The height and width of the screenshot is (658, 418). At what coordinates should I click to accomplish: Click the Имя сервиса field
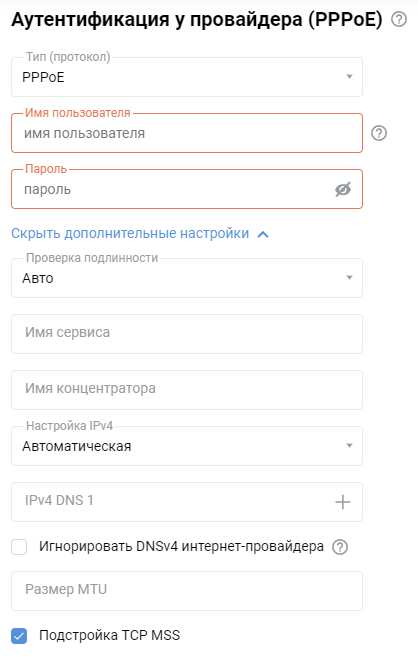tap(187, 334)
